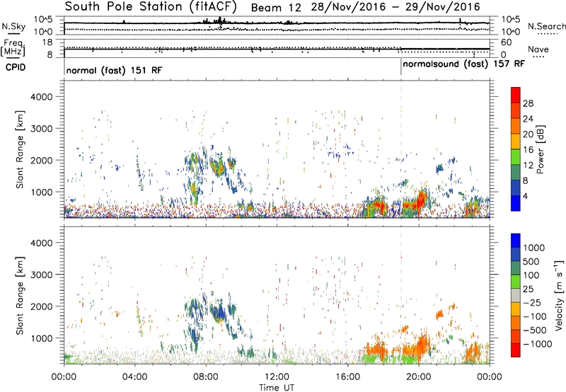Click the '4000' tick on power panel axis
Image resolution: width=566 pixels, height=392 pixels.
[x=41, y=97]
